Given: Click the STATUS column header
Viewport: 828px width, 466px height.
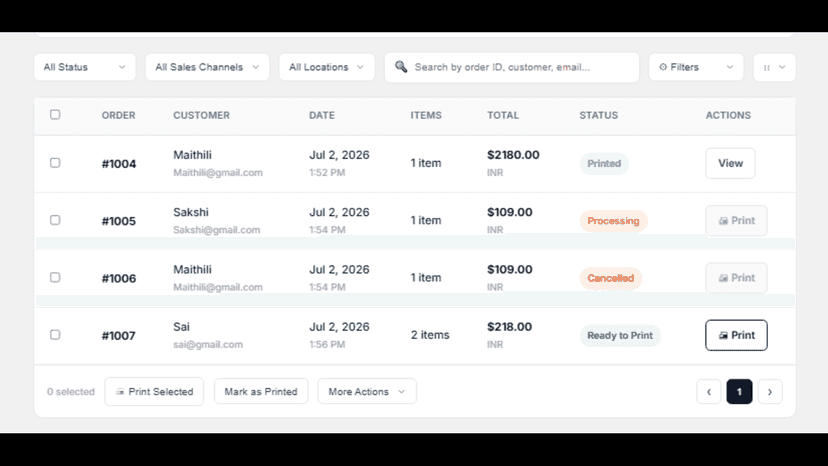Looking at the screenshot, I should [x=598, y=115].
